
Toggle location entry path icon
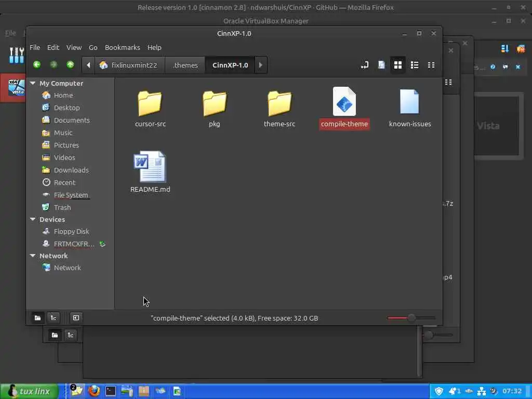365,65
